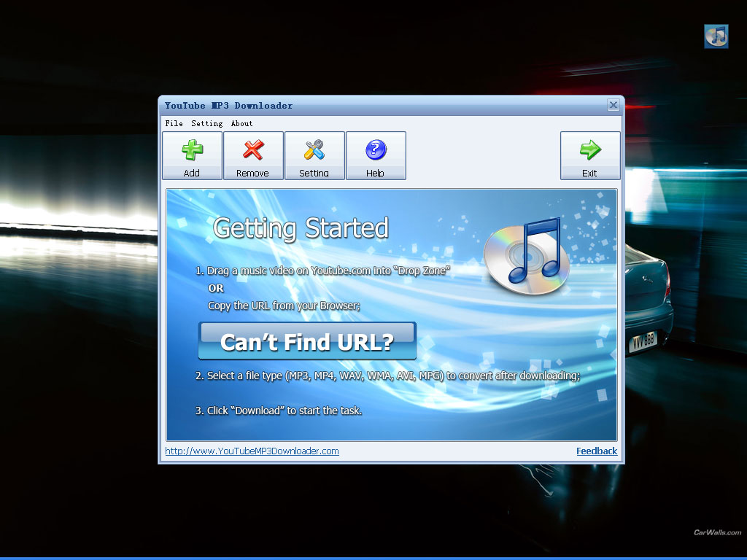Open Setting via the tools icon button
This screenshot has width=747, height=560.
pos(314,156)
